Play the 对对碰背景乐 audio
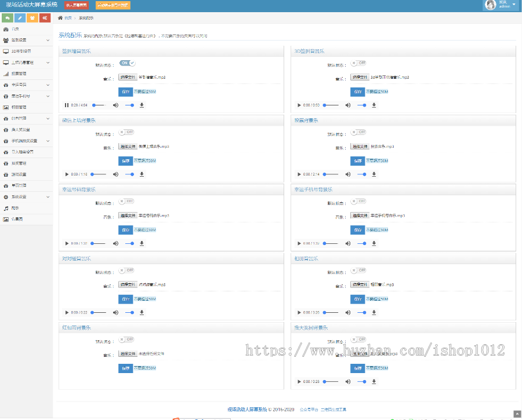Screen dimensions: 522x420 point(67,313)
